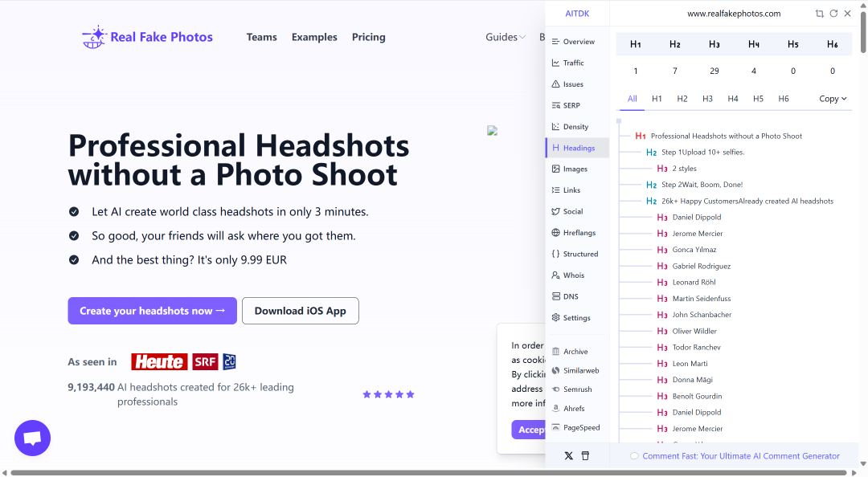Select the John Schanbacher heading row
The image size is (868, 477).
(694, 315)
